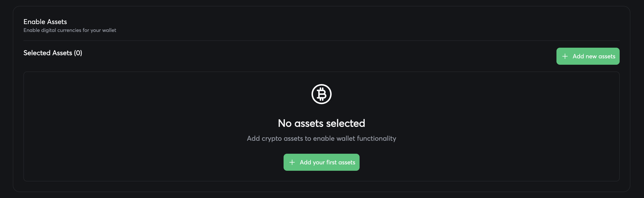
Task: Click the plus icon beside Add your first assets
Action: [x=292, y=162]
